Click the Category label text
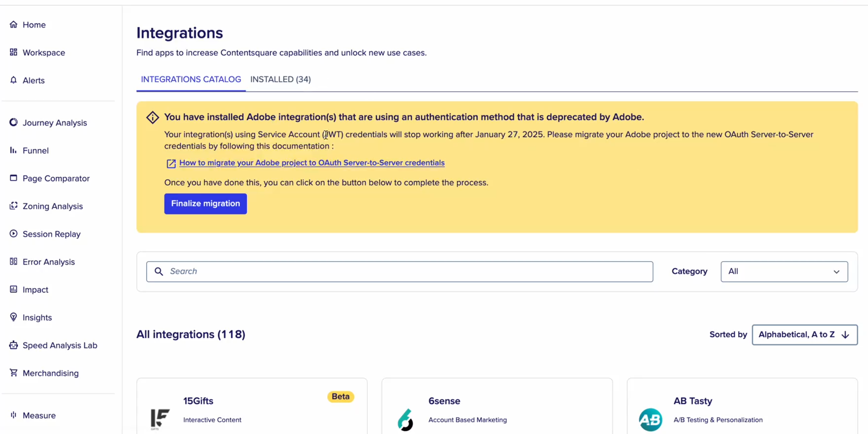 (x=689, y=272)
